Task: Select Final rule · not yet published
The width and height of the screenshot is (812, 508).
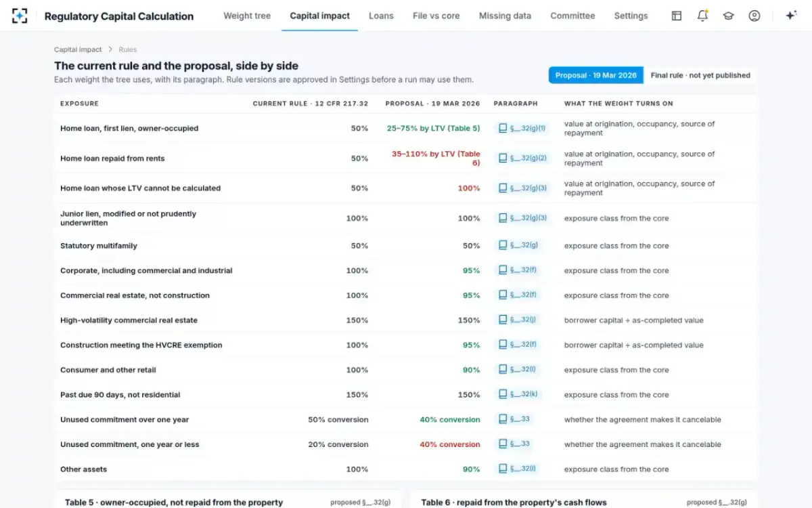Action: [700, 75]
